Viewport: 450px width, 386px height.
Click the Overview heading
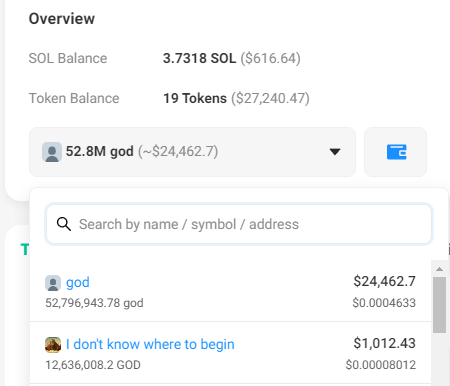(x=62, y=19)
